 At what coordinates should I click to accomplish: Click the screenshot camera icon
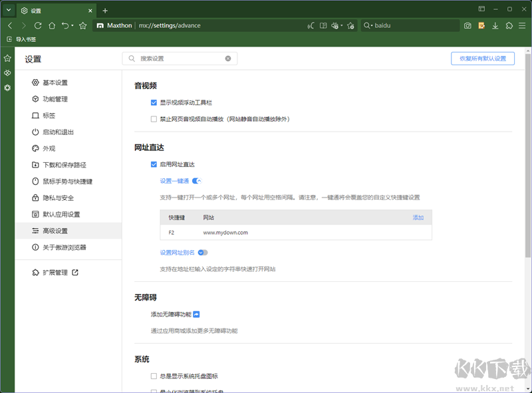click(467, 25)
